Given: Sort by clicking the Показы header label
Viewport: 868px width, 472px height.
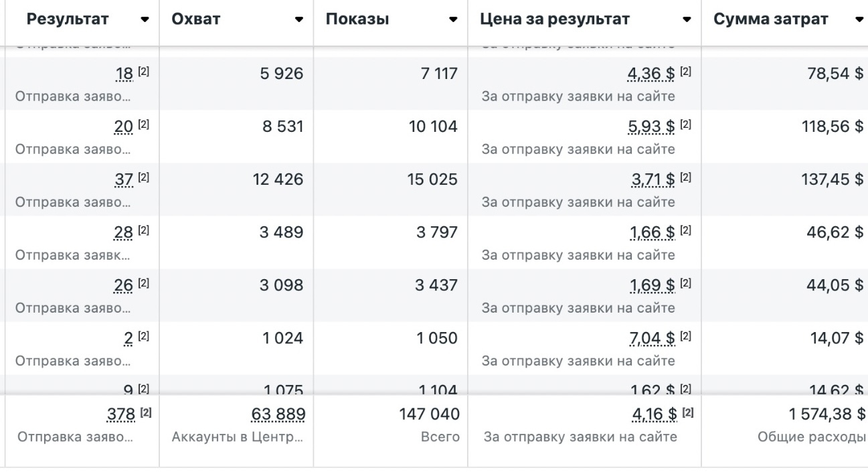Looking at the screenshot, I should pyautogui.click(x=357, y=20).
